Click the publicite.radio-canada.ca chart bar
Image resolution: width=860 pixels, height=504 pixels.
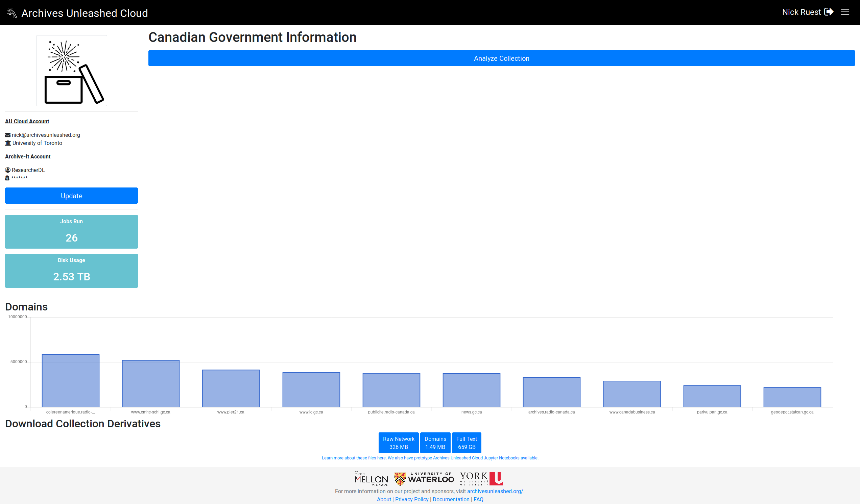[x=391, y=390]
